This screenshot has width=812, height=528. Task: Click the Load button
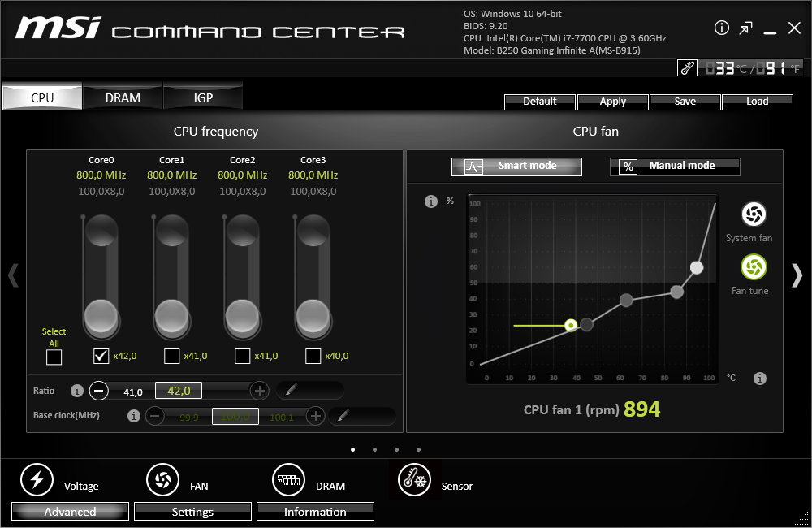tap(757, 102)
